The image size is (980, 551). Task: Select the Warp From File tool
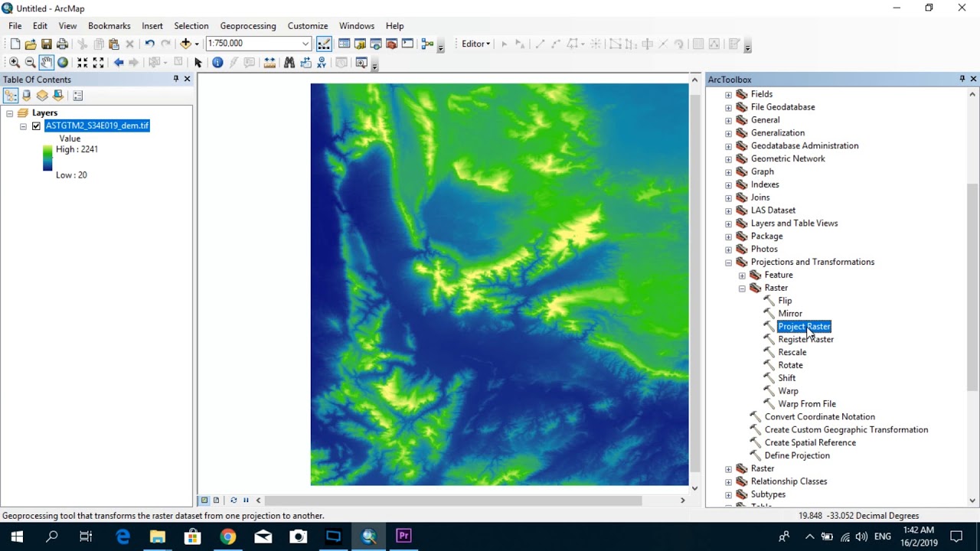pos(807,404)
